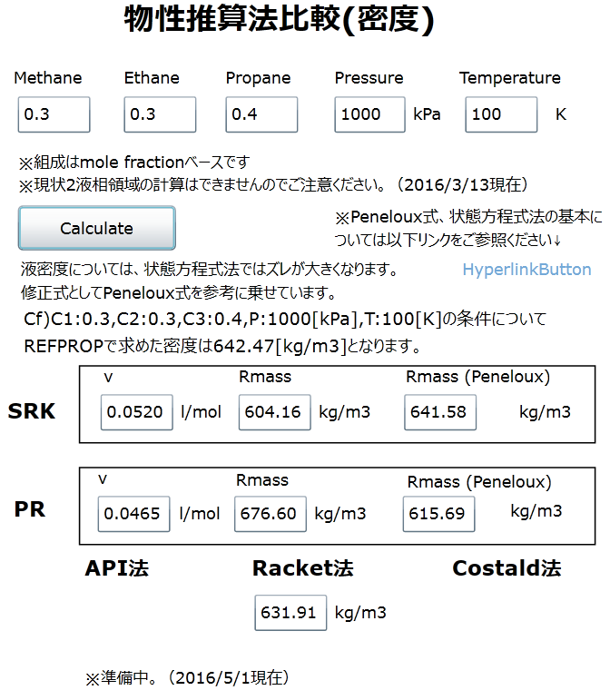Screen dimensions: 610x700
Task: Click the Temperature input field in K
Action: pyautogui.click(x=501, y=115)
